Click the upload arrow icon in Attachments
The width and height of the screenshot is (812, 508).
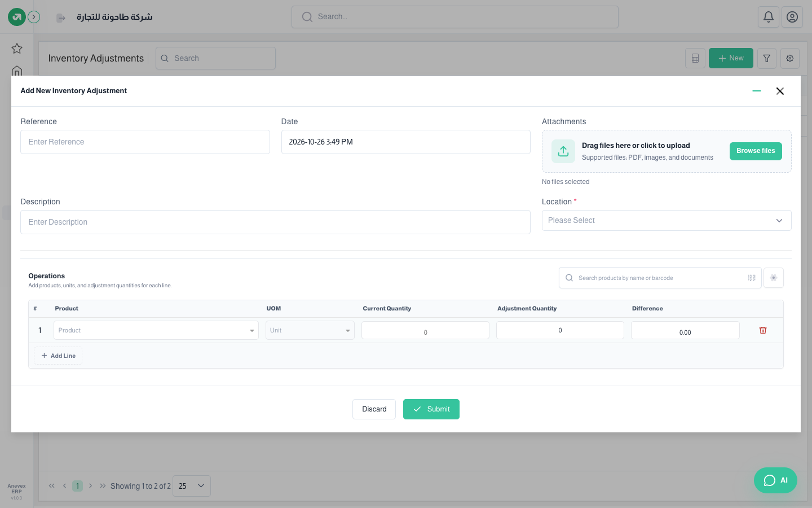click(563, 151)
